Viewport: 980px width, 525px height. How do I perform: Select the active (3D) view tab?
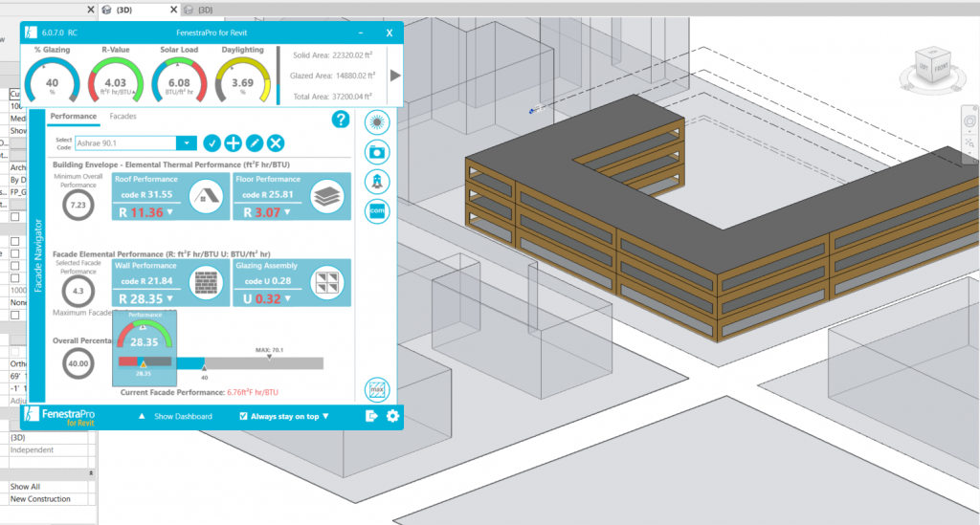(123, 10)
